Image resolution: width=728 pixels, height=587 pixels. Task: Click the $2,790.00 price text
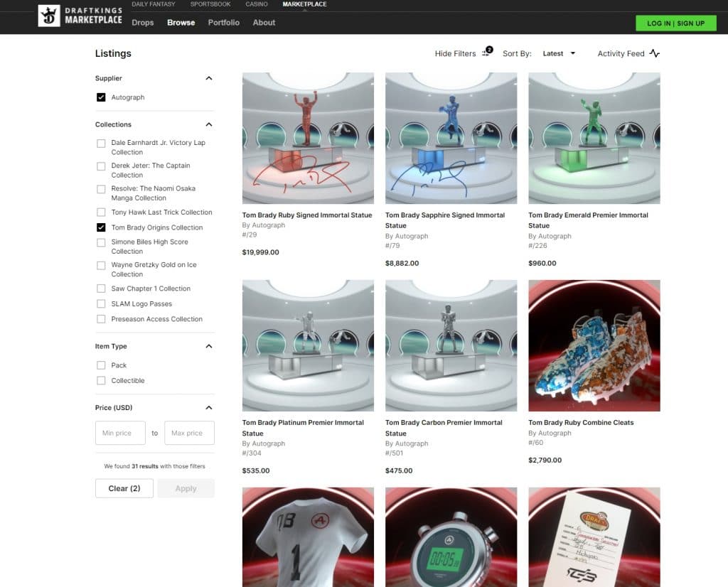click(545, 460)
